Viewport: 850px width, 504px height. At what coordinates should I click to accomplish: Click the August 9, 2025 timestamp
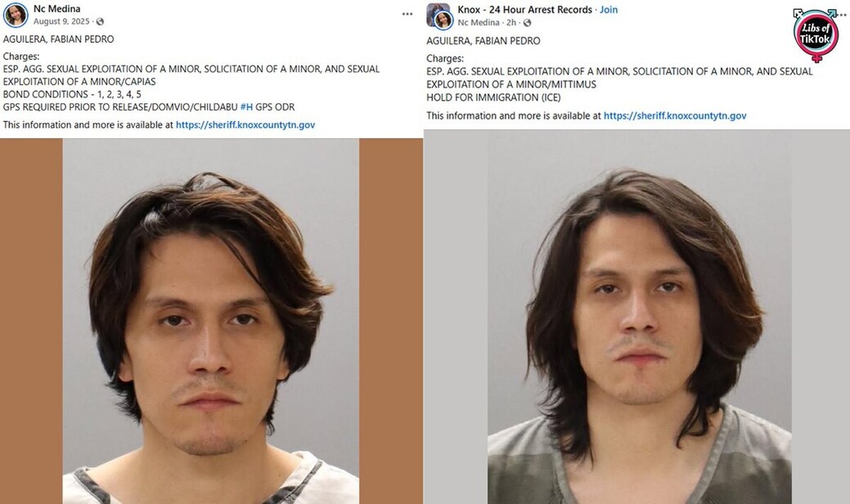pyautogui.click(x=61, y=21)
